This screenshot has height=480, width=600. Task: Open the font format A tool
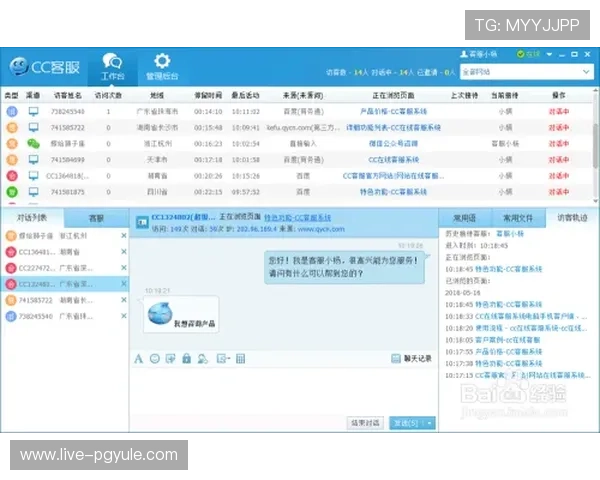(x=139, y=359)
